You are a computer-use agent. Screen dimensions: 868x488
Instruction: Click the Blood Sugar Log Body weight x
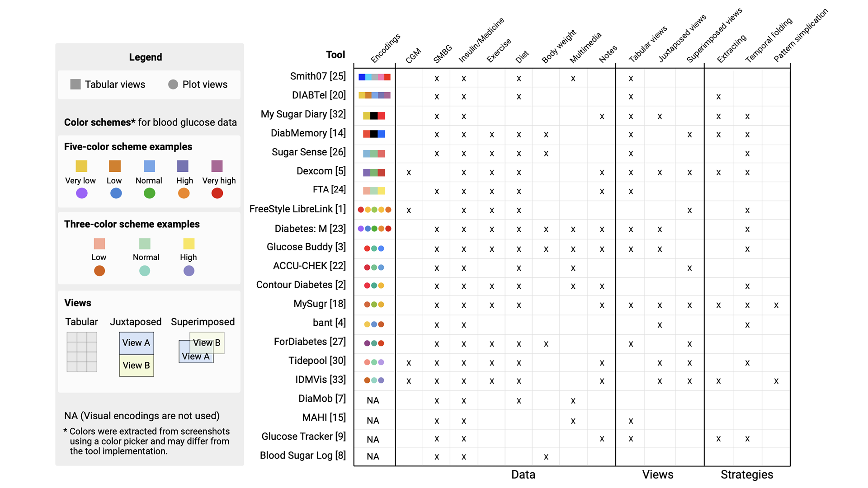point(546,457)
